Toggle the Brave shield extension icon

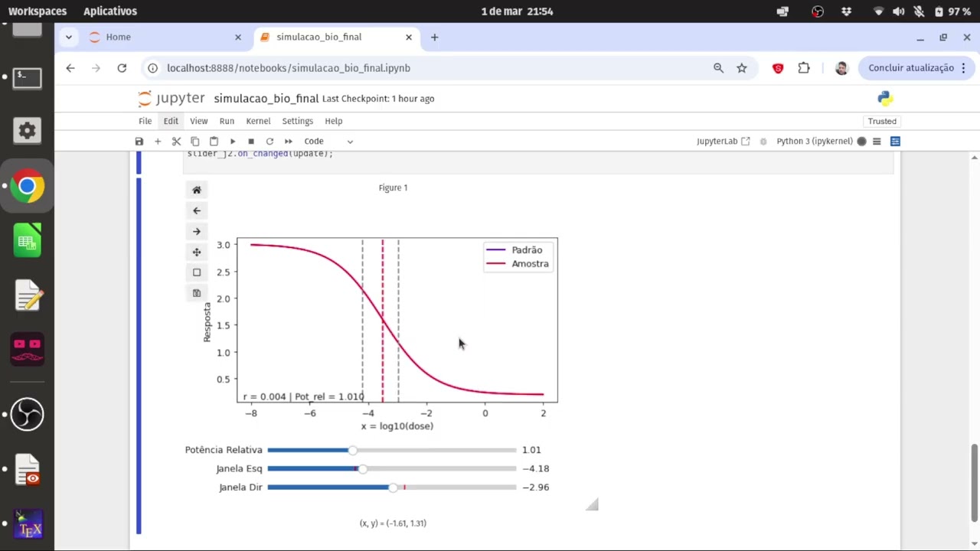tap(778, 68)
